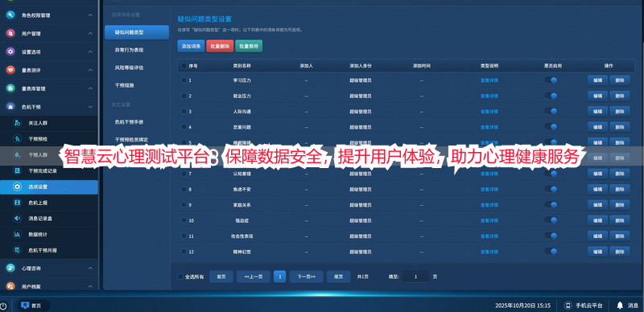Toggle the enable switch for 精神幻觉
The height and width of the screenshot is (312, 644).
coord(551,252)
